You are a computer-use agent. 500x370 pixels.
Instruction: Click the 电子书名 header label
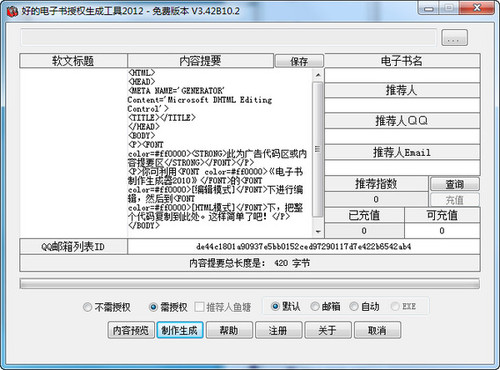[402, 61]
